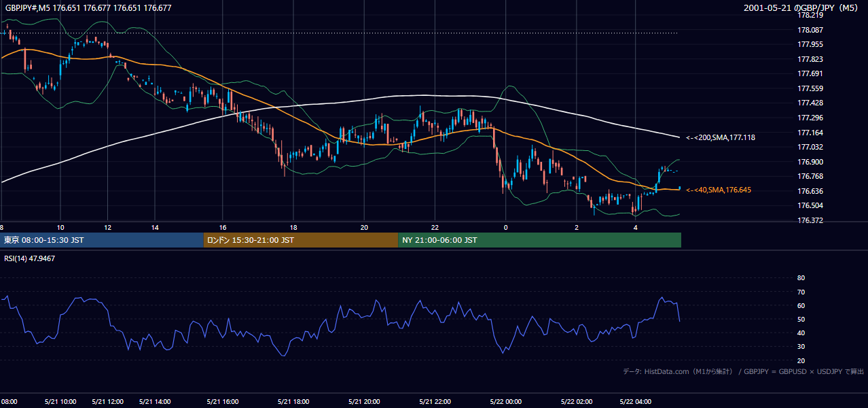Image resolution: width=868 pixels, height=408 pixels.
Task: Click the 5/21 18:00 time axis label
Action: (x=294, y=402)
